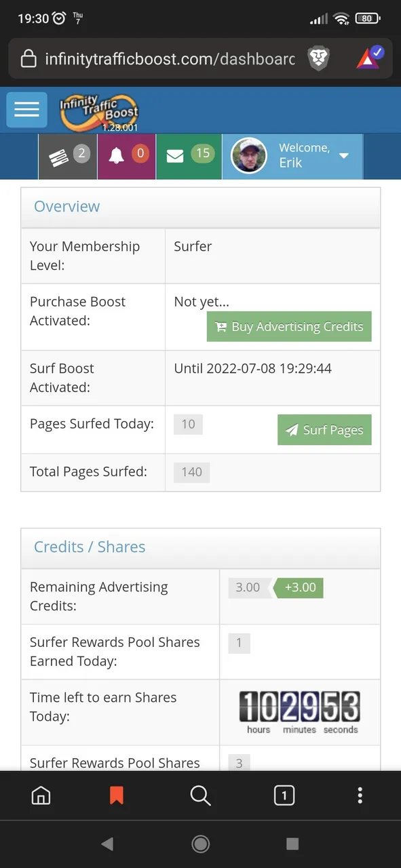The height and width of the screenshot is (868, 401).
Task: Open the bookmarks icon in bottom bar
Action: pyautogui.click(x=117, y=795)
